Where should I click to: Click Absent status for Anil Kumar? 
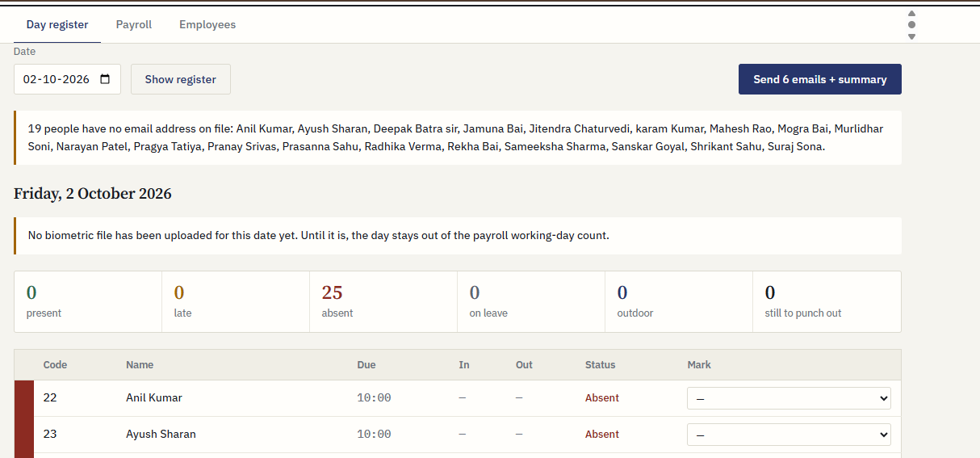click(x=602, y=398)
